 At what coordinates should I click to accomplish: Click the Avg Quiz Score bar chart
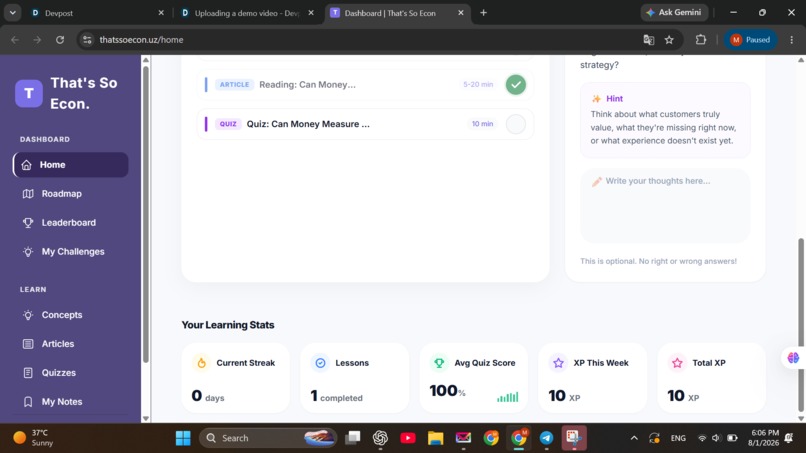pyautogui.click(x=508, y=396)
